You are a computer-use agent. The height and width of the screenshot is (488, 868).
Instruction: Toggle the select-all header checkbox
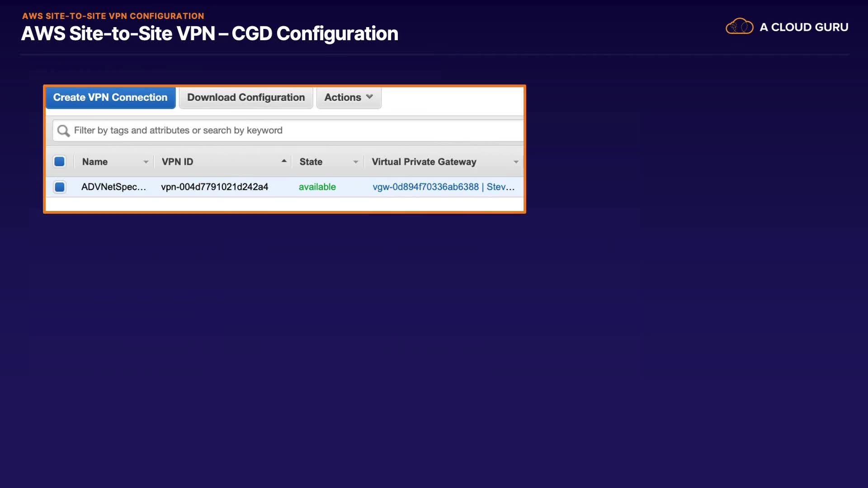click(x=59, y=161)
